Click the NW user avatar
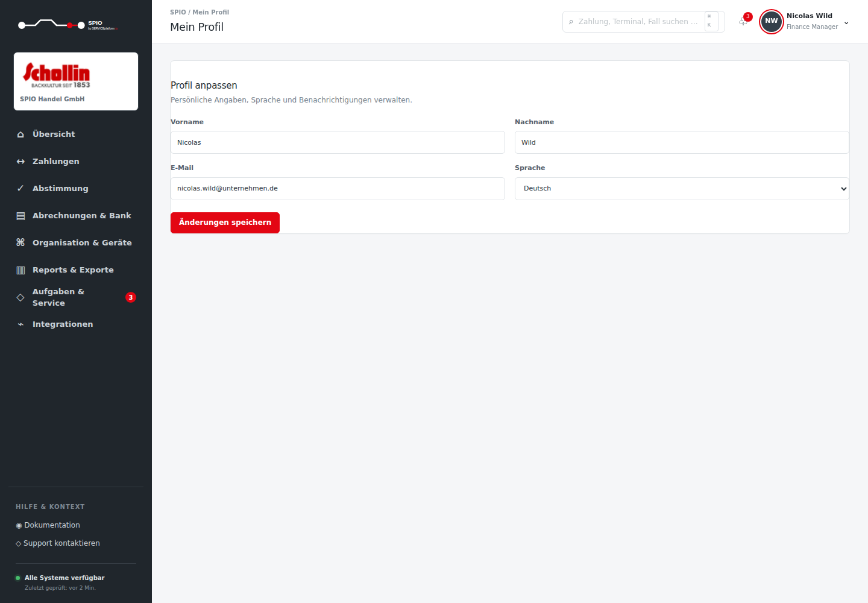The height and width of the screenshot is (603, 868). pyautogui.click(x=772, y=22)
